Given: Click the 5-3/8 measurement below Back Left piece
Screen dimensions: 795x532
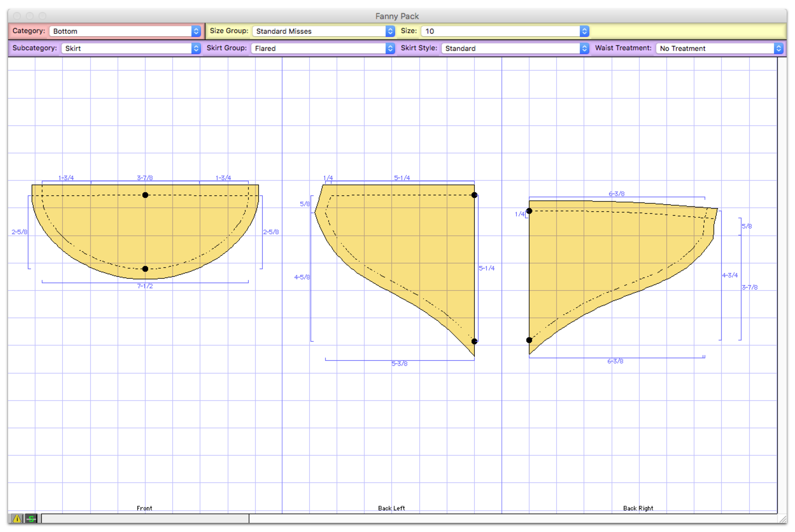Looking at the screenshot, I should pos(399,364).
